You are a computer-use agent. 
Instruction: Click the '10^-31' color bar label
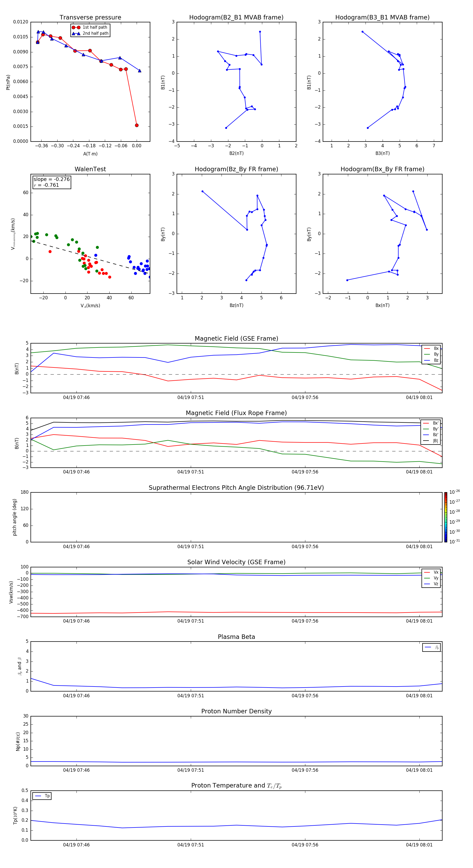pos(455,542)
